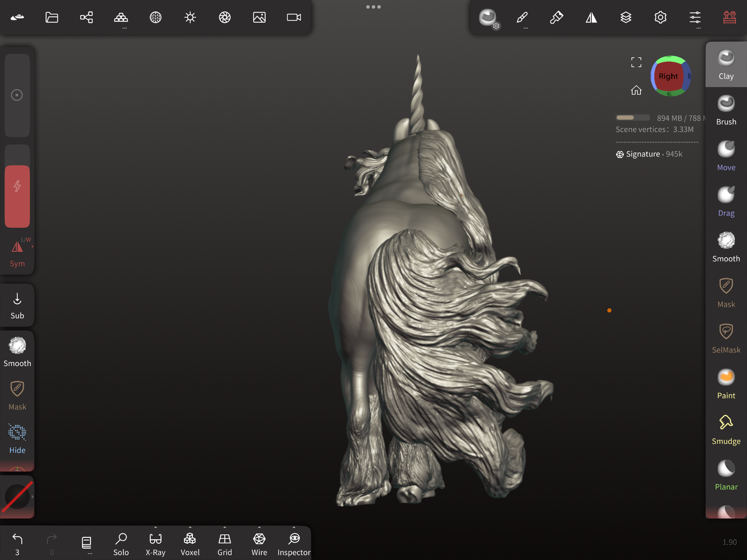This screenshot has height=560, width=747.
Task: Open the Layers menu
Action: (x=626, y=18)
